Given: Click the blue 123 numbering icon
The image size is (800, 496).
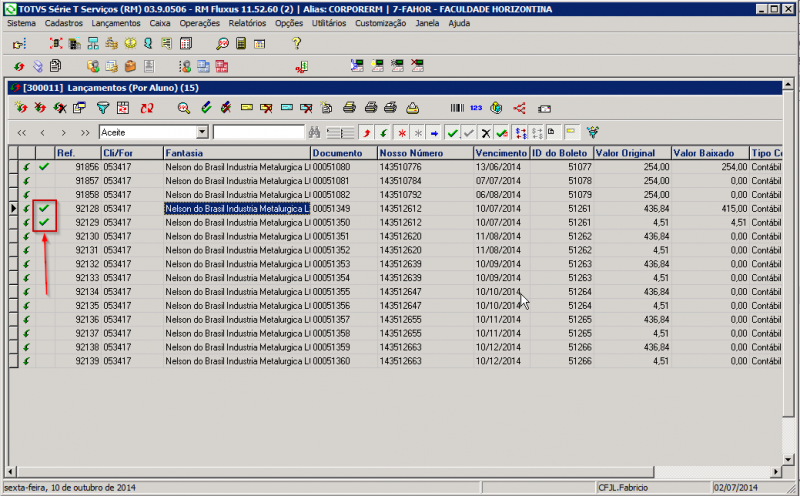Looking at the screenshot, I should click(x=476, y=108).
